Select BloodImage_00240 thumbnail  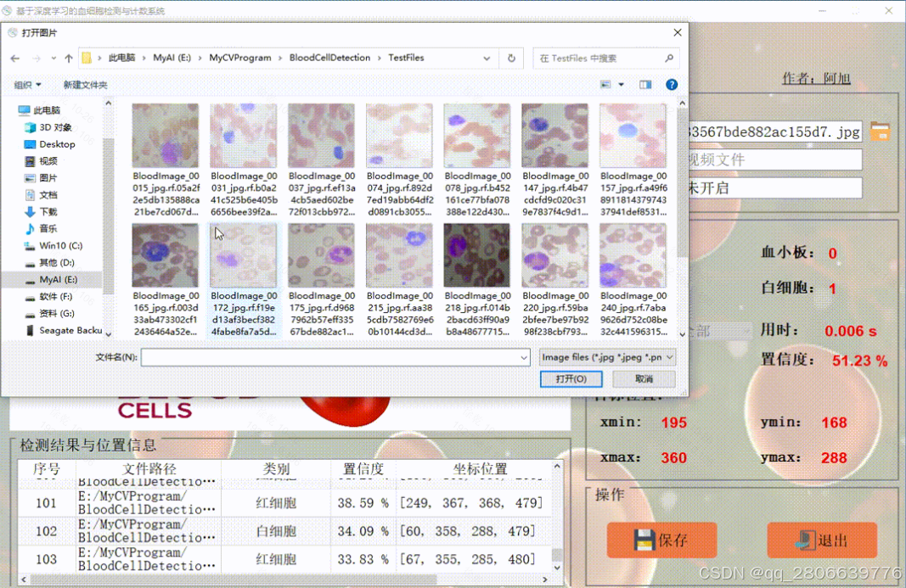633,255
